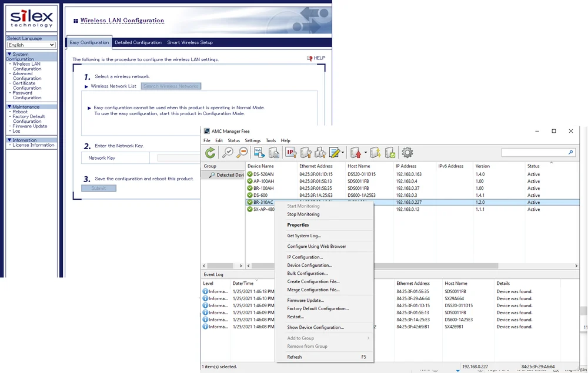Collapse the Maintenance sidebar section
The width and height of the screenshot is (588, 373).
[x=9, y=107]
